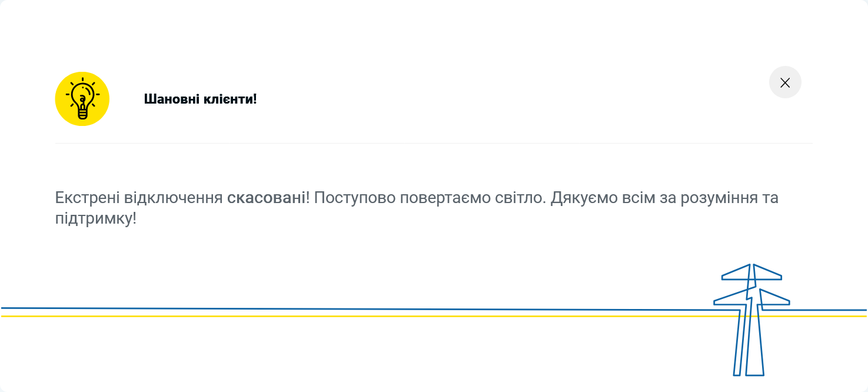Click the bulb screw base in the icon
This screenshot has height=392, width=868.
pos(82,113)
